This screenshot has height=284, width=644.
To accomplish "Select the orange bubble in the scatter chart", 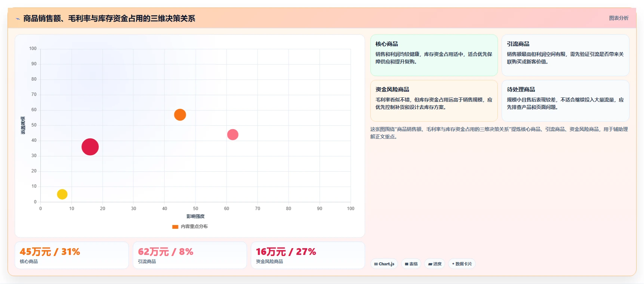I will pos(180,115).
